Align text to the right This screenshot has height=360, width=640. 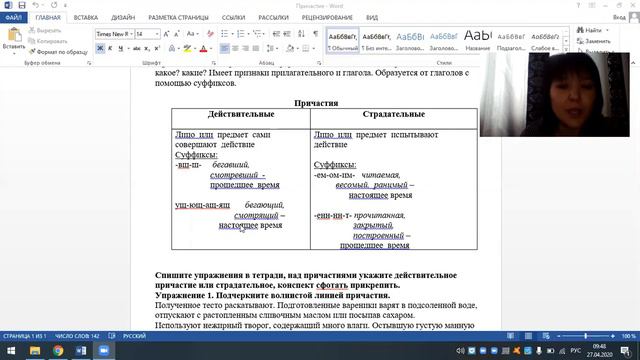pyautogui.click(x=245, y=49)
